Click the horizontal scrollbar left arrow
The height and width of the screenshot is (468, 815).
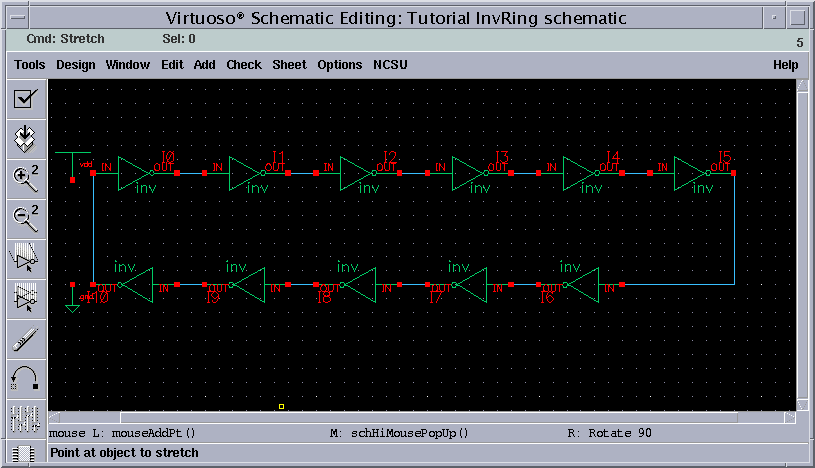point(54,417)
